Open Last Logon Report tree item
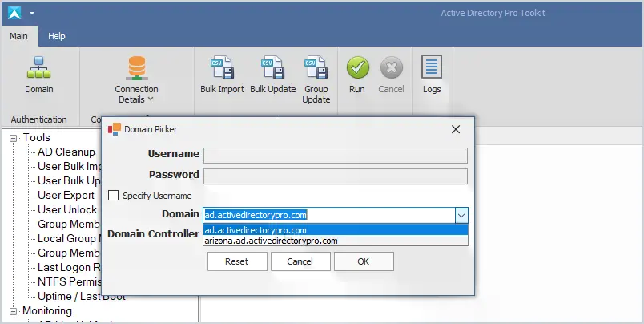 coord(70,267)
